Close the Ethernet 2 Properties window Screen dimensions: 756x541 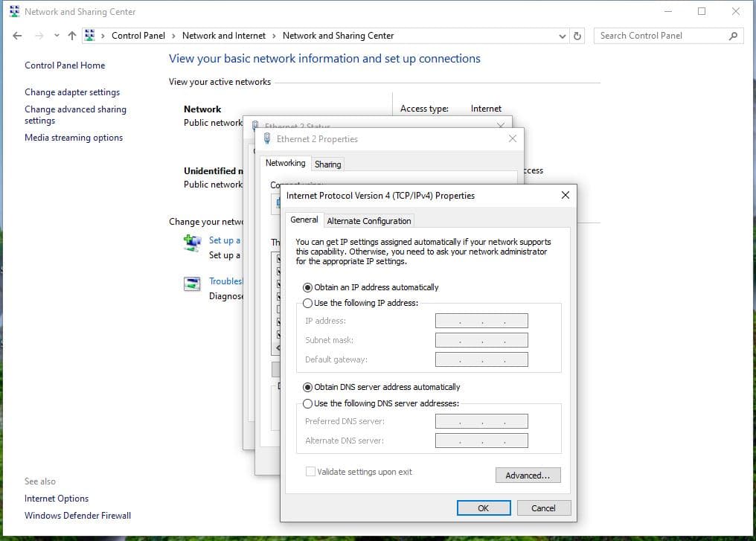[x=512, y=139]
